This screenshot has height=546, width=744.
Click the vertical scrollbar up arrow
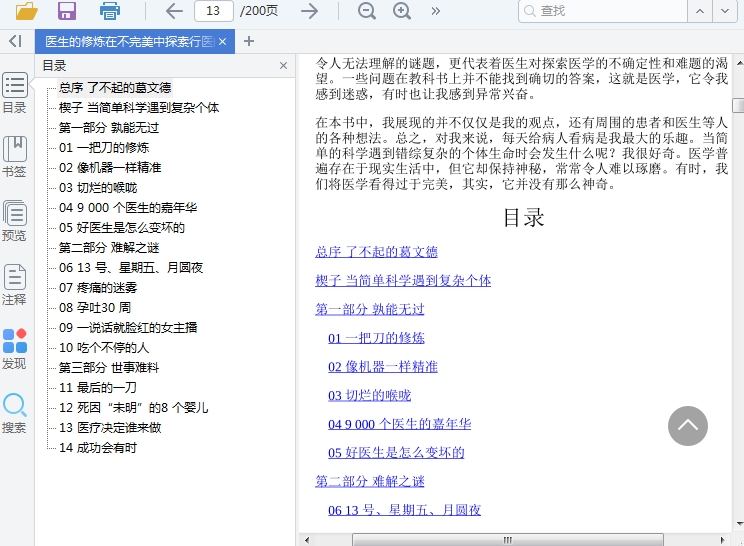(x=739, y=63)
